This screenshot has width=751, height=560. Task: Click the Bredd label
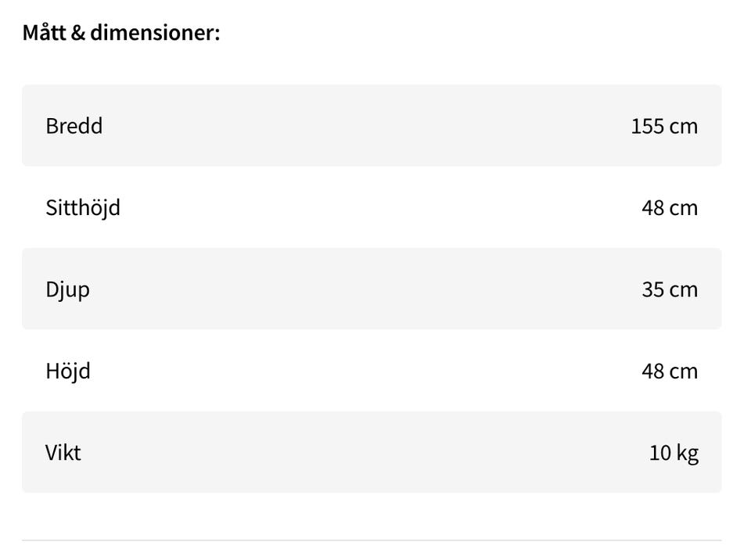coord(74,126)
